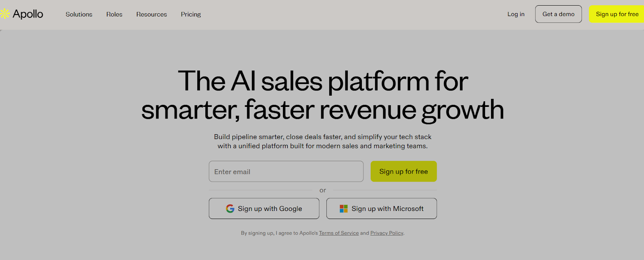
Task: Open the Solutions dropdown
Action: click(x=78, y=14)
